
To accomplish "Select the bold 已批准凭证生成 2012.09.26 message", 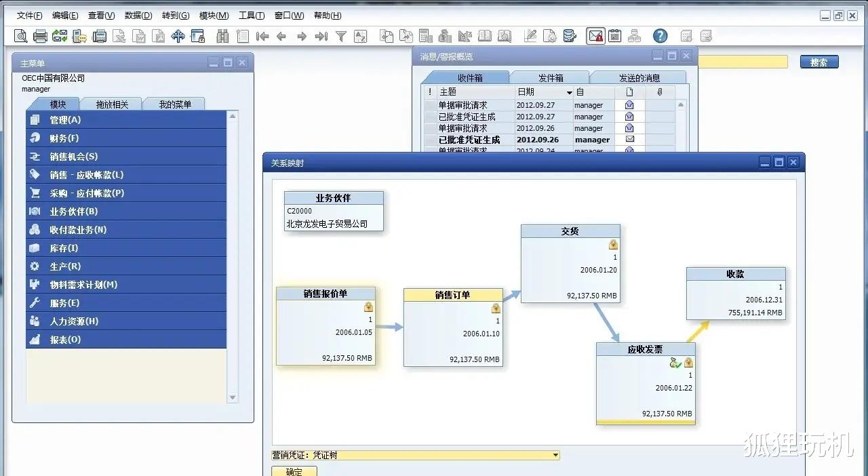I will 549,140.
